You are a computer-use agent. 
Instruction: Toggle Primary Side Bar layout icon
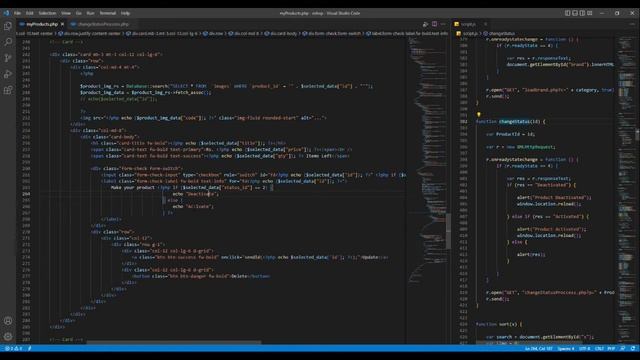tap(567, 13)
